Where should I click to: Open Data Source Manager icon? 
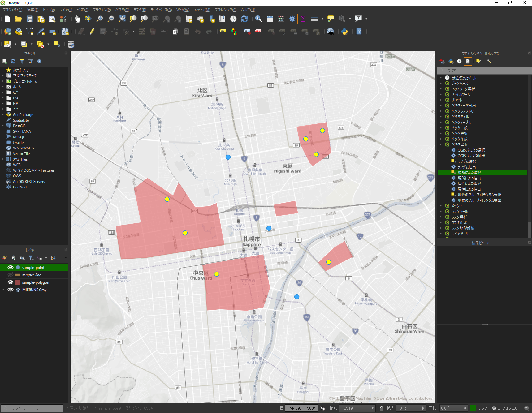click(7, 32)
